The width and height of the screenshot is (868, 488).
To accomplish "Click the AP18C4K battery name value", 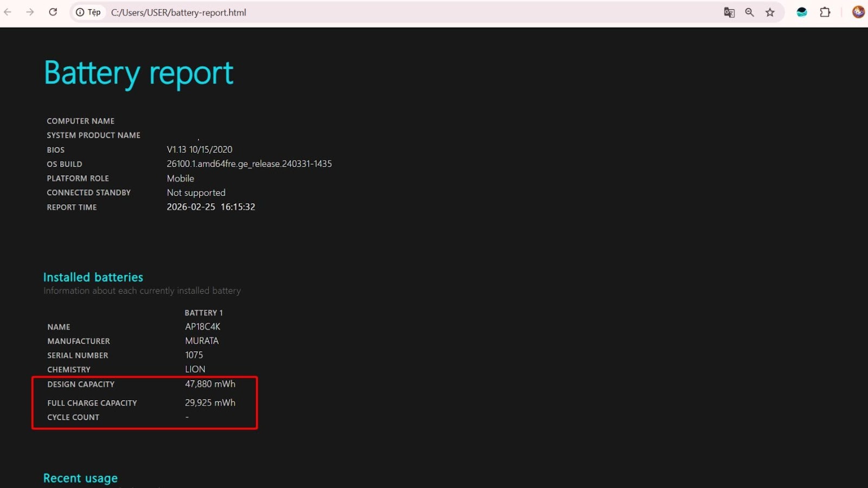I will pyautogui.click(x=202, y=327).
